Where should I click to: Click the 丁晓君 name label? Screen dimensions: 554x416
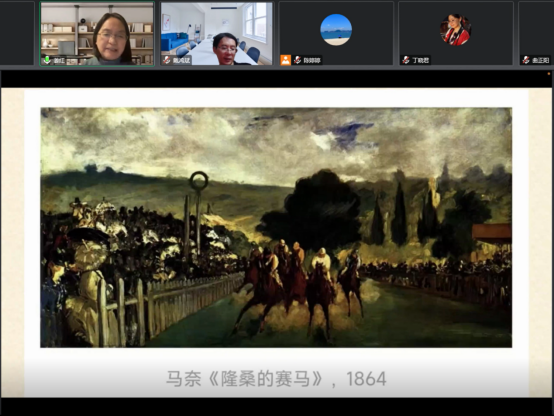pos(420,60)
